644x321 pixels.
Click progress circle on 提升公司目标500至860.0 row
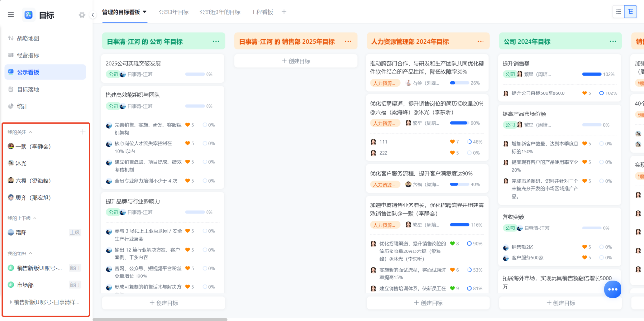[602, 93]
